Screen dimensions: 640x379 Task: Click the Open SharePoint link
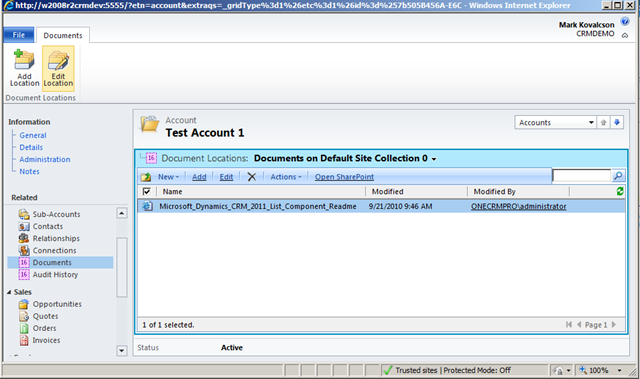point(344,177)
